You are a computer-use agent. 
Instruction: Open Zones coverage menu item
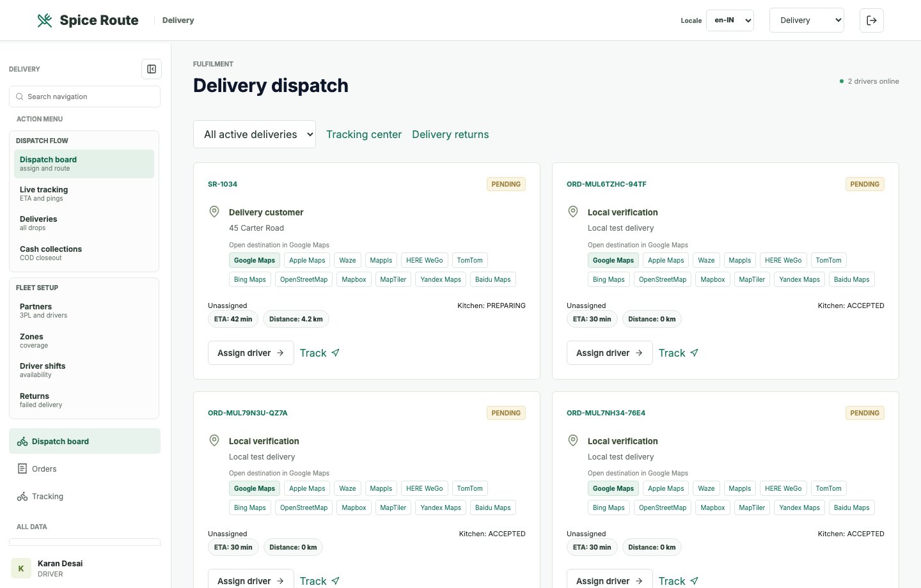pyautogui.click(x=84, y=341)
